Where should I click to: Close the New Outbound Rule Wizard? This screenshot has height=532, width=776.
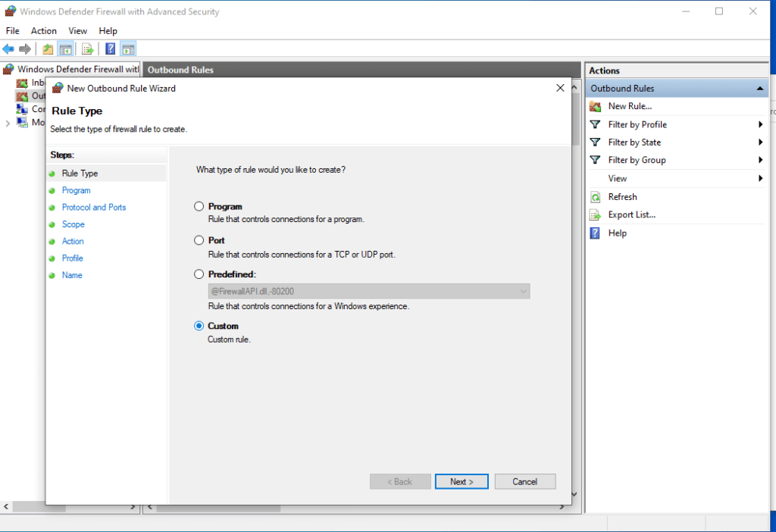(560, 88)
